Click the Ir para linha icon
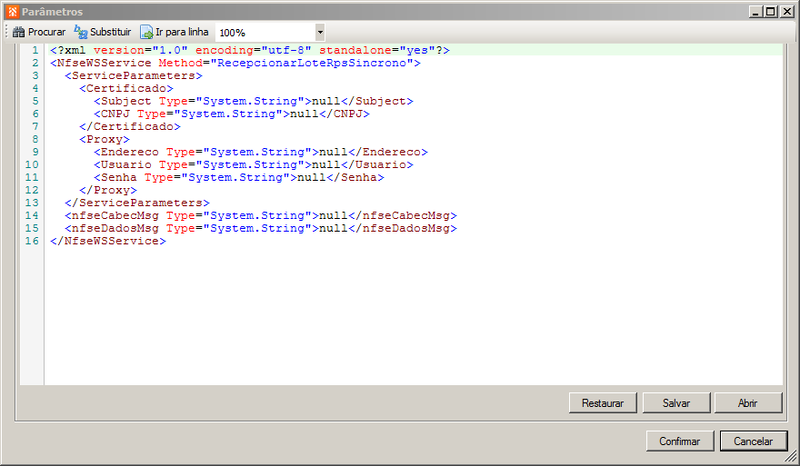Viewport: 800px width, 466px height. coord(146,32)
